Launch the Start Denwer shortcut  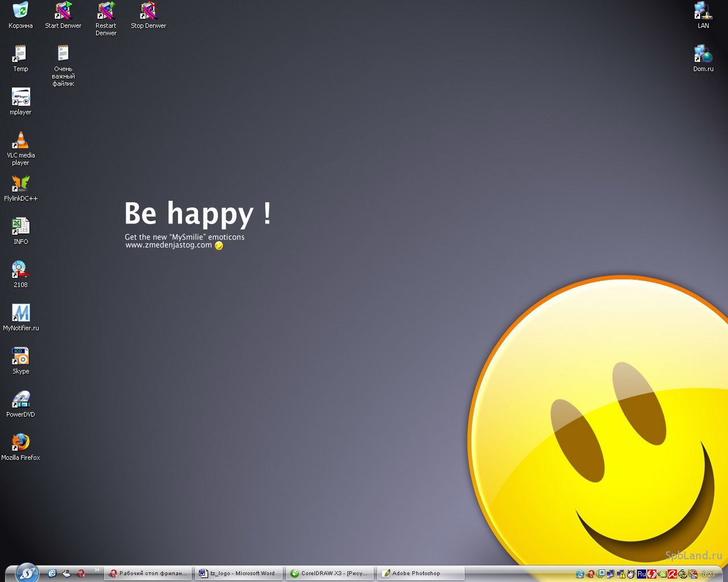(x=63, y=11)
